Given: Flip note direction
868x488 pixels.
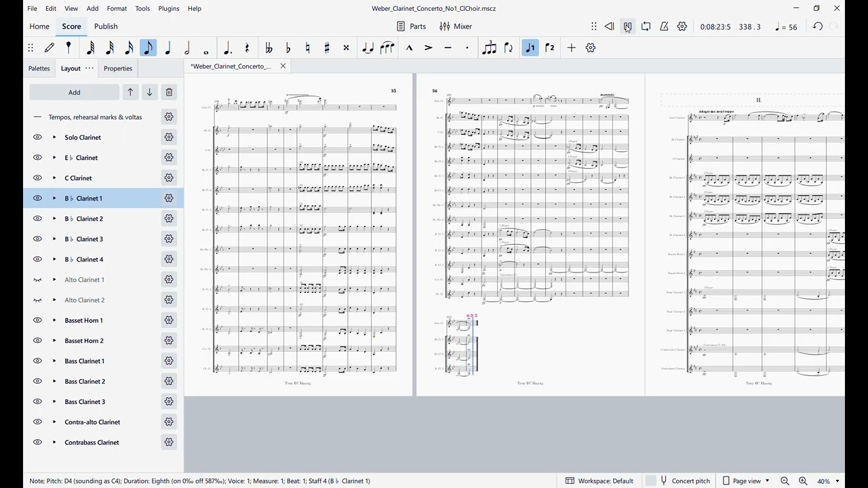Looking at the screenshot, I should [509, 47].
